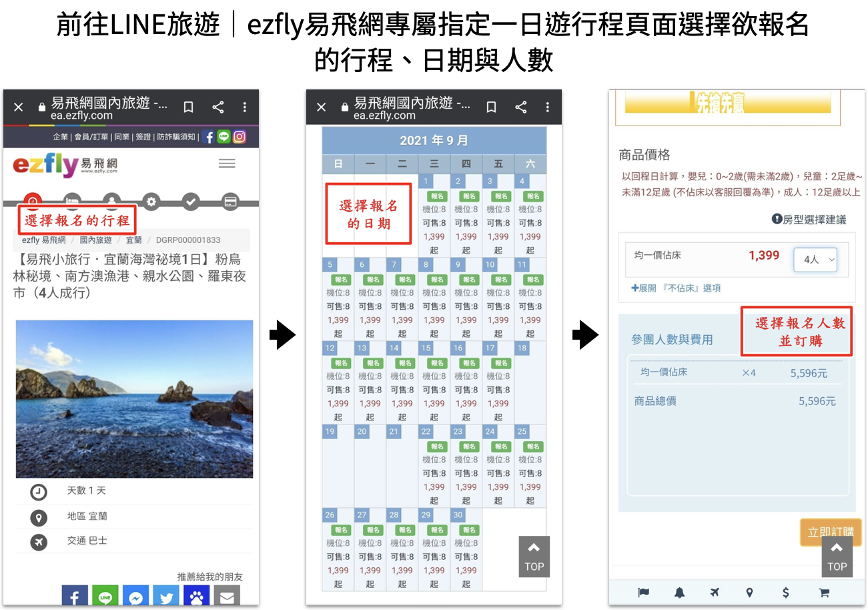Close the browser tab in the left phone screen
Image resolution: width=868 pixels, height=610 pixels.
[x=18, y=107]
